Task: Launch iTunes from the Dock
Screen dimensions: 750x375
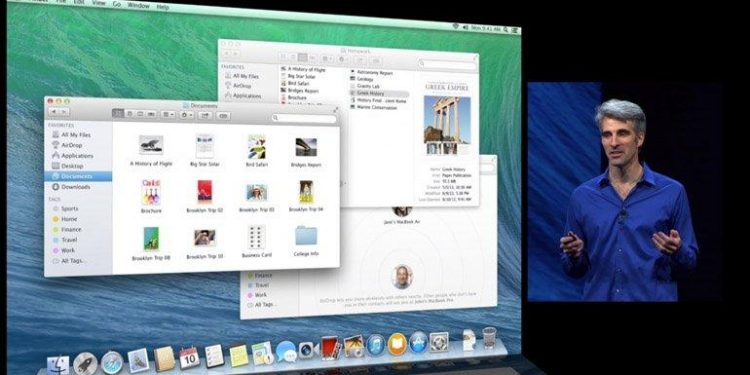Action: (376, 345)
